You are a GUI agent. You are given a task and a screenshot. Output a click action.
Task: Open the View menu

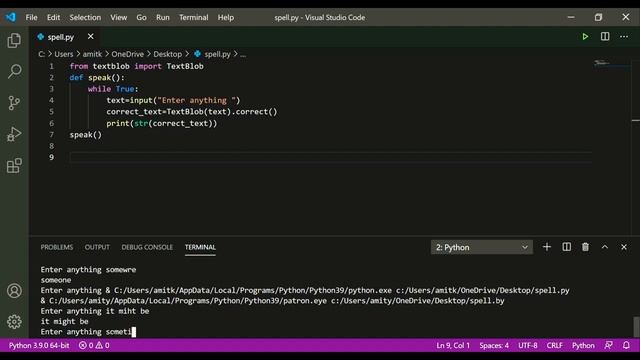click(x=118, y=18)
